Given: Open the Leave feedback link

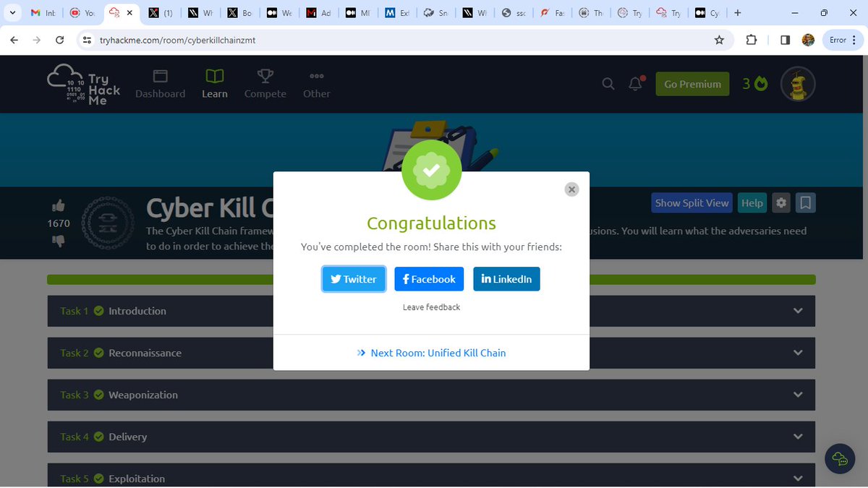Looking at the screenshot, I should 431,307.
